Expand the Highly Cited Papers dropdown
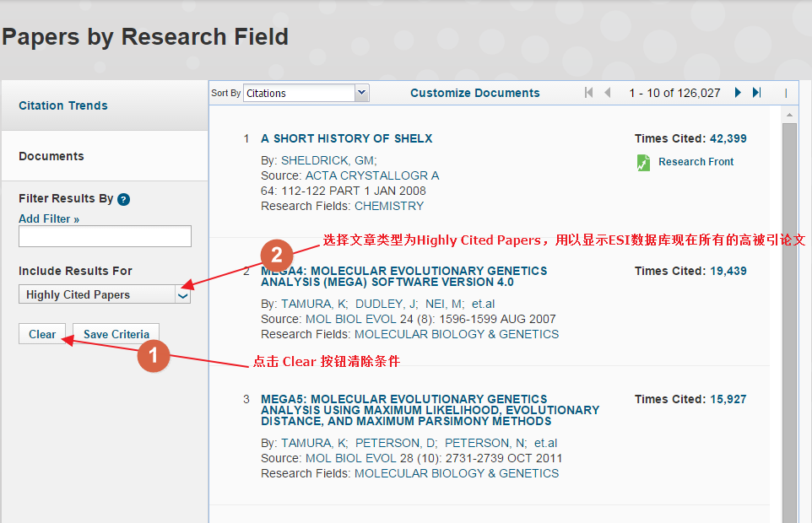Viewport: 812px width, 523px height. 105,294
